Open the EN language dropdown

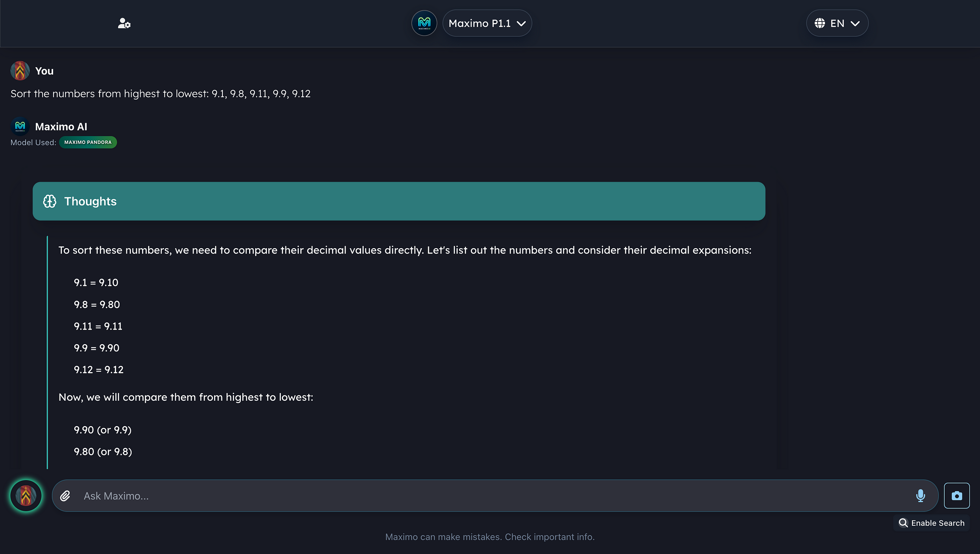click(837, 23)
